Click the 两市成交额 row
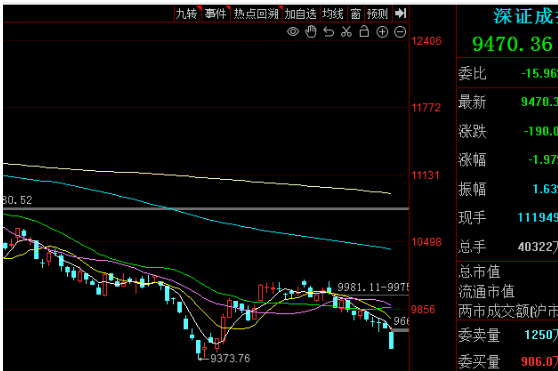558x371 pixels. pos(508,311)
